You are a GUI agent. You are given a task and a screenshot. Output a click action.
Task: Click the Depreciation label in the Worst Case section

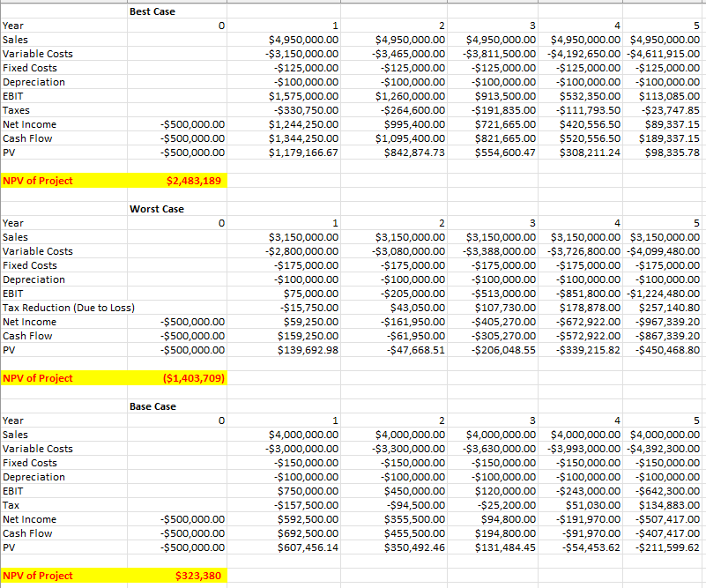[33, 279]
